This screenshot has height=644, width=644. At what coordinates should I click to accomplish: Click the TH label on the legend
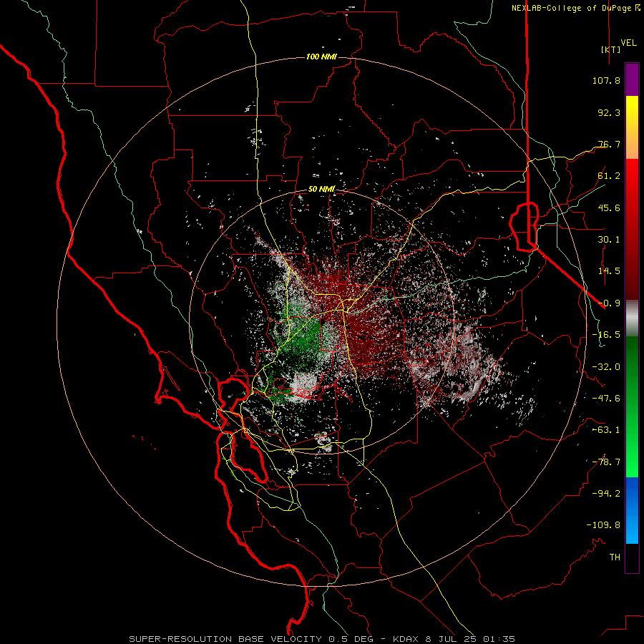615,557
